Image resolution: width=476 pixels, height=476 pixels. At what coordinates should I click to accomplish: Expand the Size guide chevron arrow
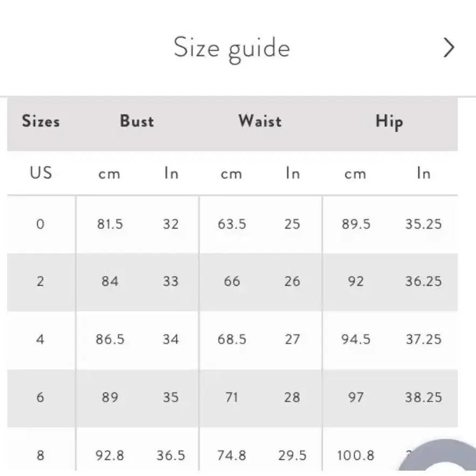449,47
